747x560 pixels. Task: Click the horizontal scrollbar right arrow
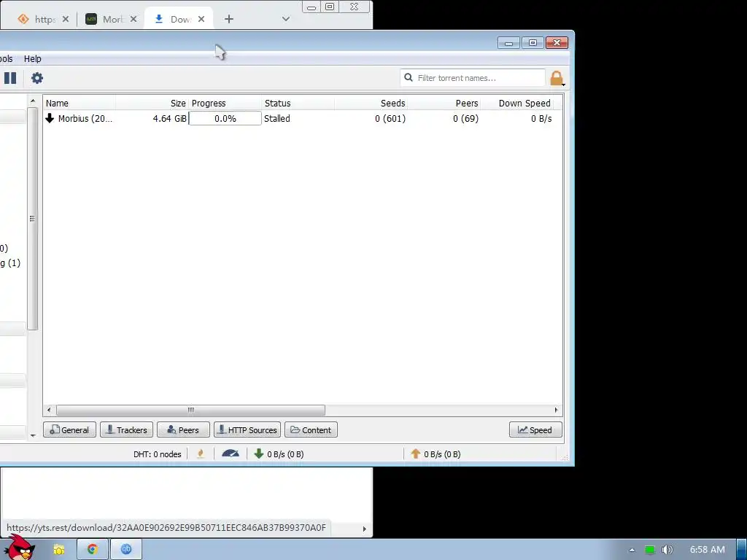556,410
